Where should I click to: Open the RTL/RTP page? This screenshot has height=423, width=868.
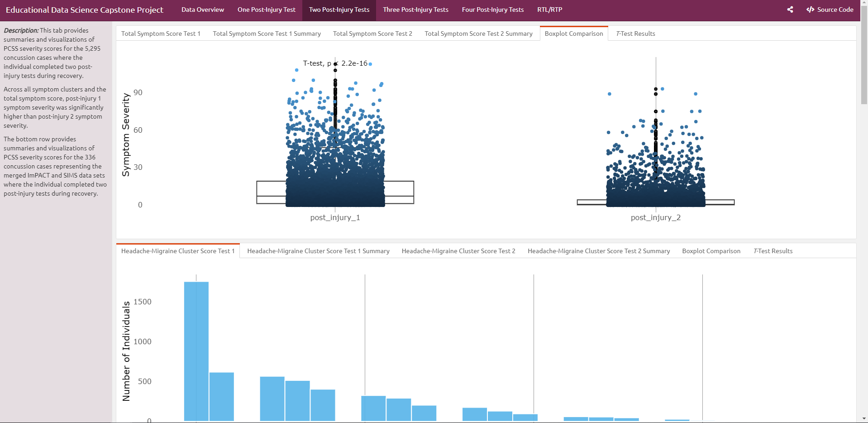point(549,10)
